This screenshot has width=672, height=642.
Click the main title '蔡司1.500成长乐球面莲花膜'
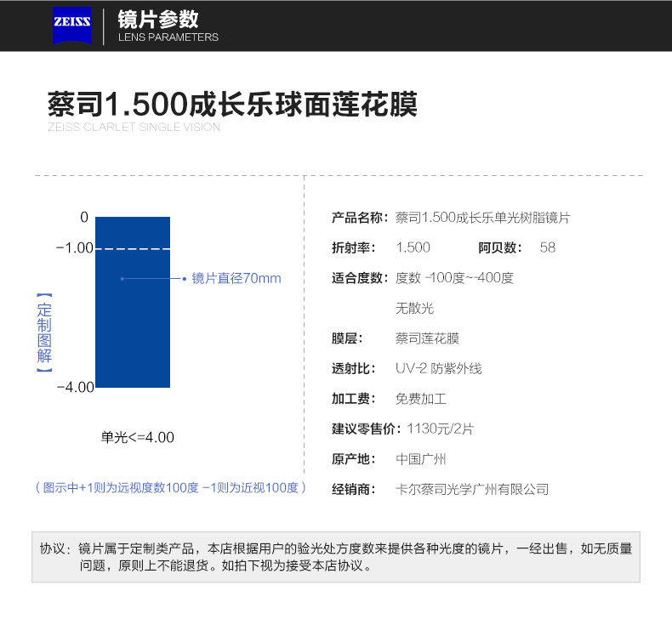[x=232, y=104]
